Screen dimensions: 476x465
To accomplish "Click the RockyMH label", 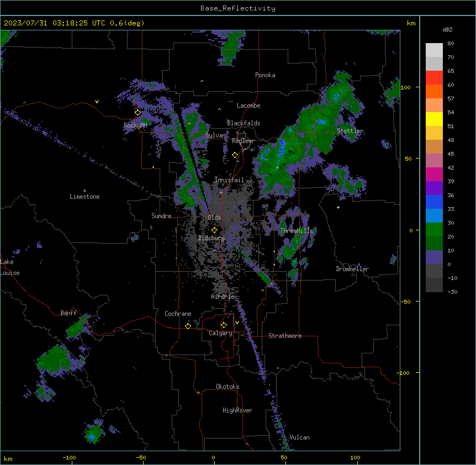I will [x=135, y=125].
